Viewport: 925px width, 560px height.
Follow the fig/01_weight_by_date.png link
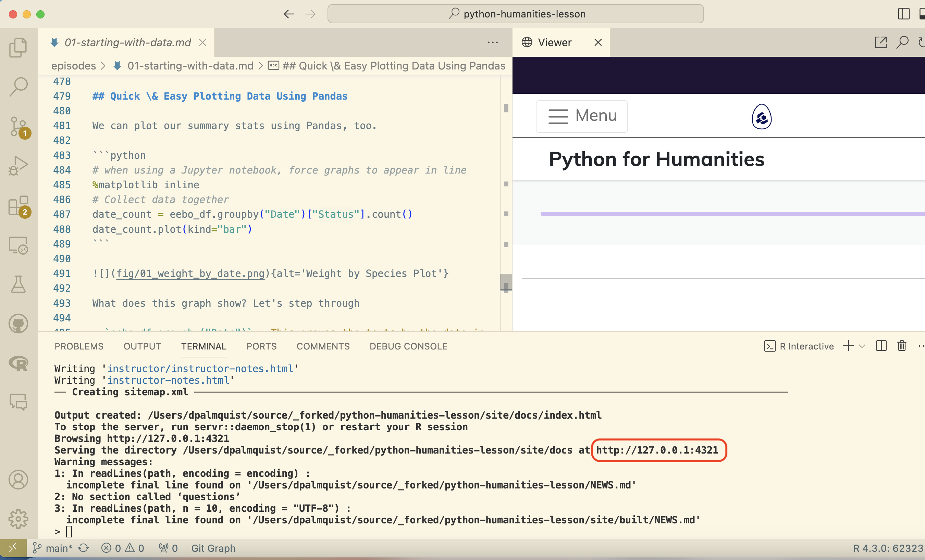pyautogui.click(x=190, y=273)
